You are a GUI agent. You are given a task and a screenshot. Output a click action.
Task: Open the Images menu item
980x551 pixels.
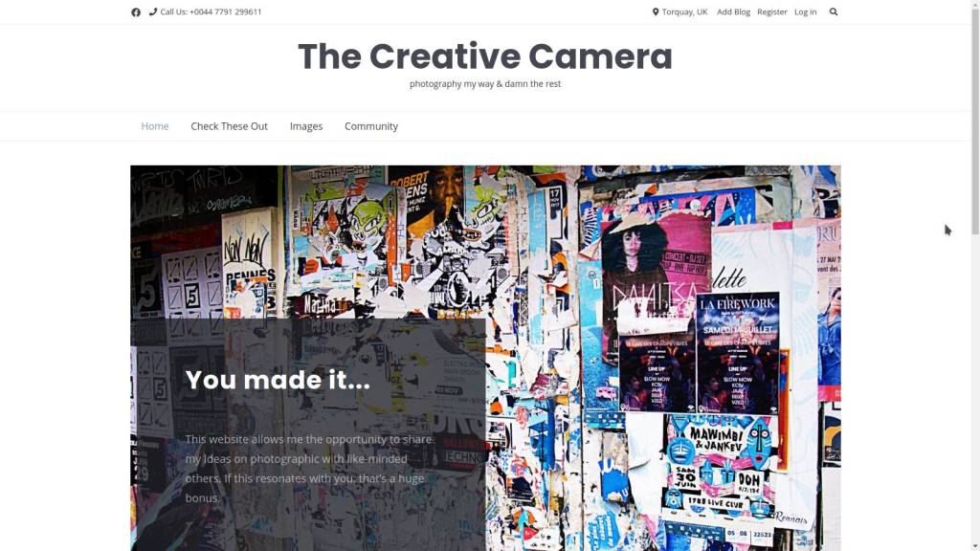(306, 126)
